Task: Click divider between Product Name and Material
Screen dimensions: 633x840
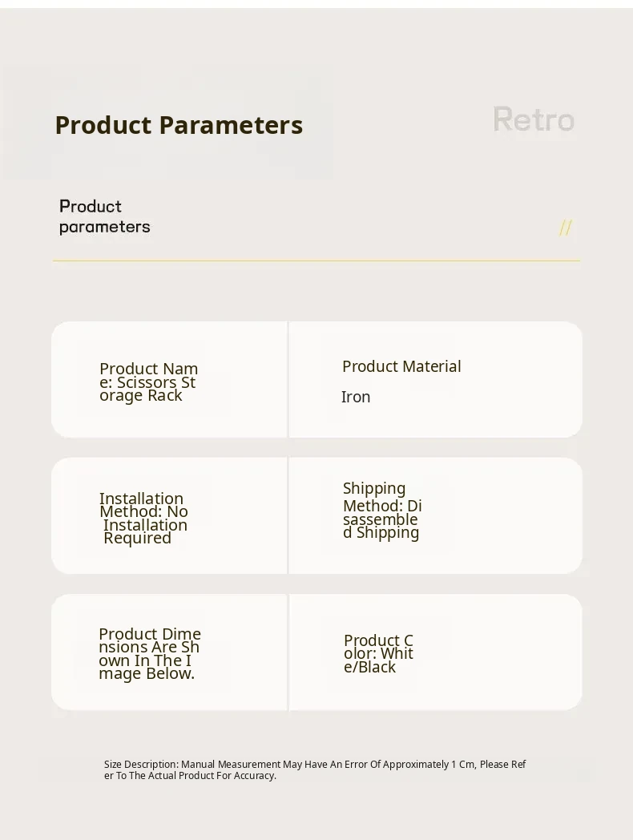Action: pyautogui.click(x=288, y=380)
